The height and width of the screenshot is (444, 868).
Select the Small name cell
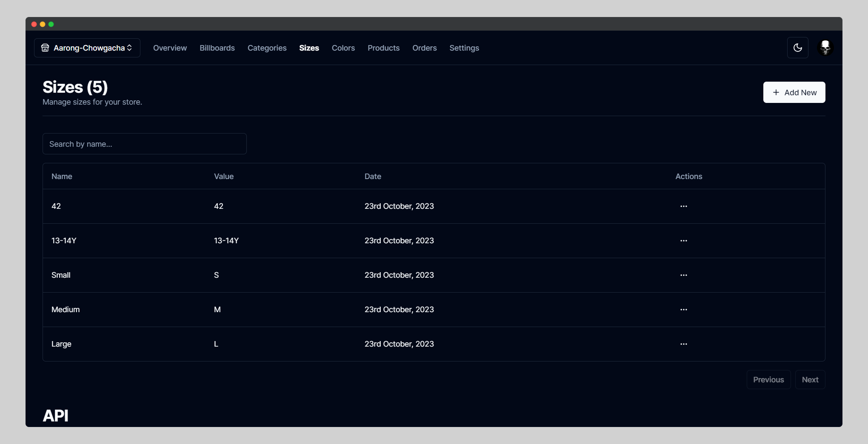pos(61,275)
